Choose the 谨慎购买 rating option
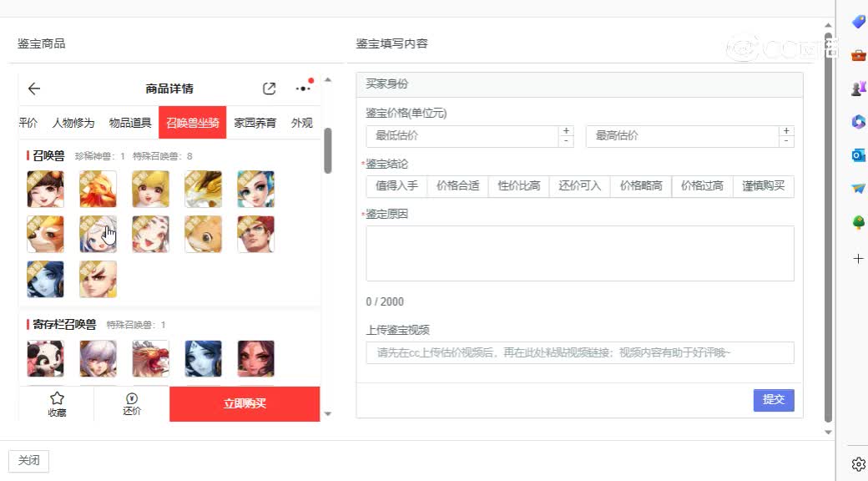The width and height of the screenshot is (868, 481). click(x=764, y=185)
